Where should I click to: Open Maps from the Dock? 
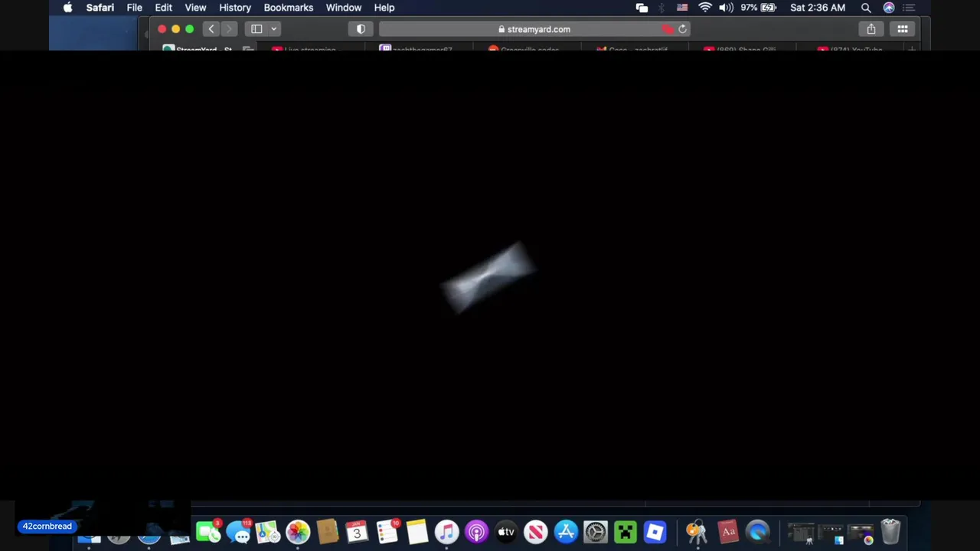(268, 532)
